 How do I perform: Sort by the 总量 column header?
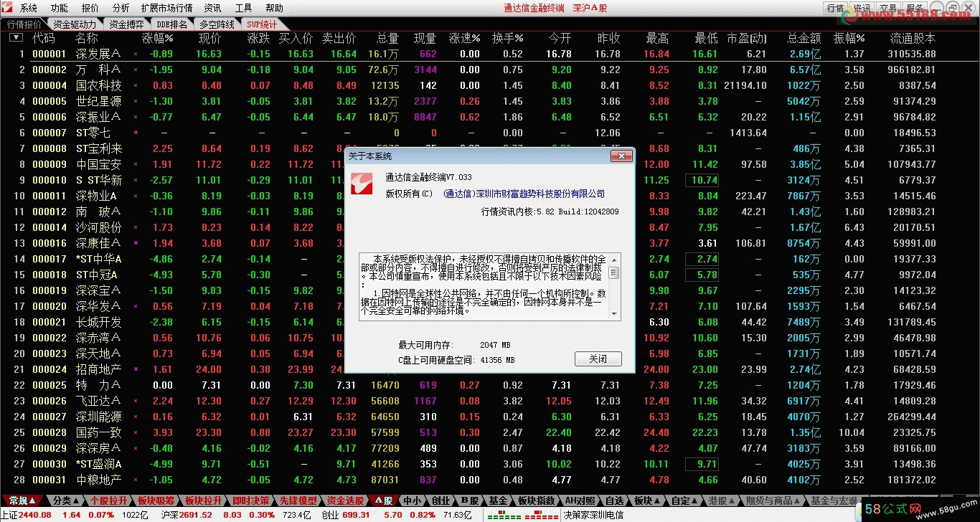(x=387, y=38)
